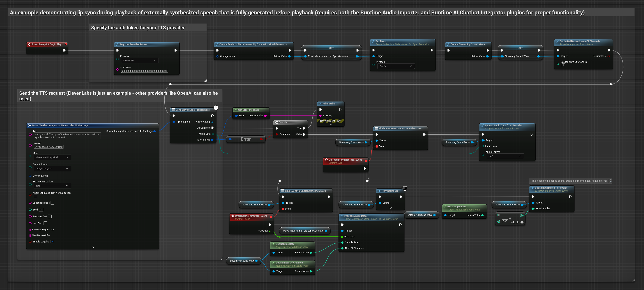Click the Play Sound 2D client-only monitor icon
The image size is (644, 290).
pos(405,188)
